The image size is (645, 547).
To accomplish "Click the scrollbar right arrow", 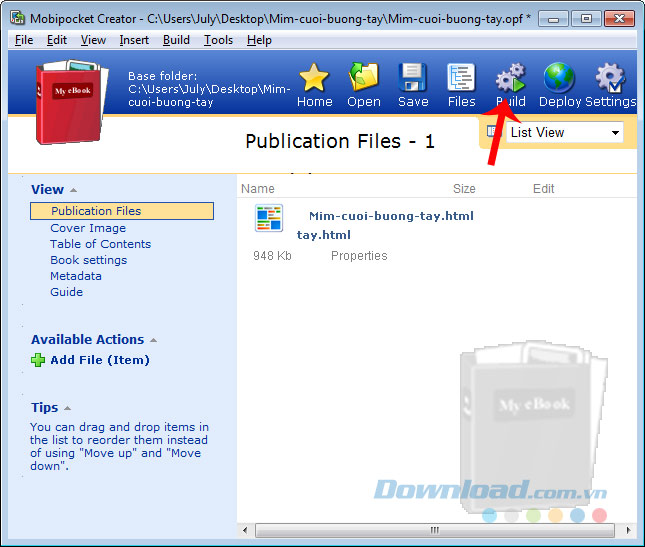I will pos(628,530).
